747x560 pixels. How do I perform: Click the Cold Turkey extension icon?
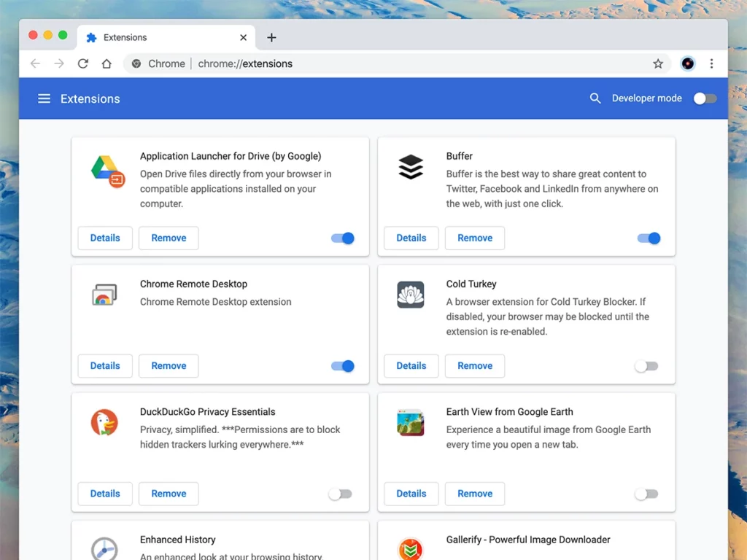pyautogui.click(x=411, y=295)
